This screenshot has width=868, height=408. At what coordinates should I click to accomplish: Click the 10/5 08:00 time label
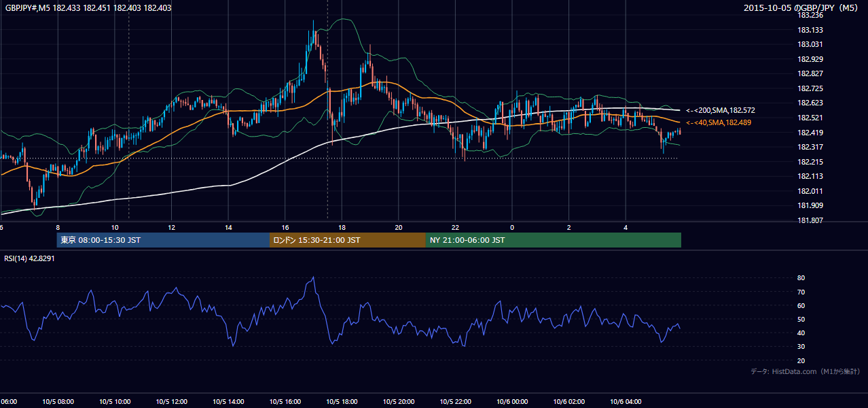coord(58,402)
